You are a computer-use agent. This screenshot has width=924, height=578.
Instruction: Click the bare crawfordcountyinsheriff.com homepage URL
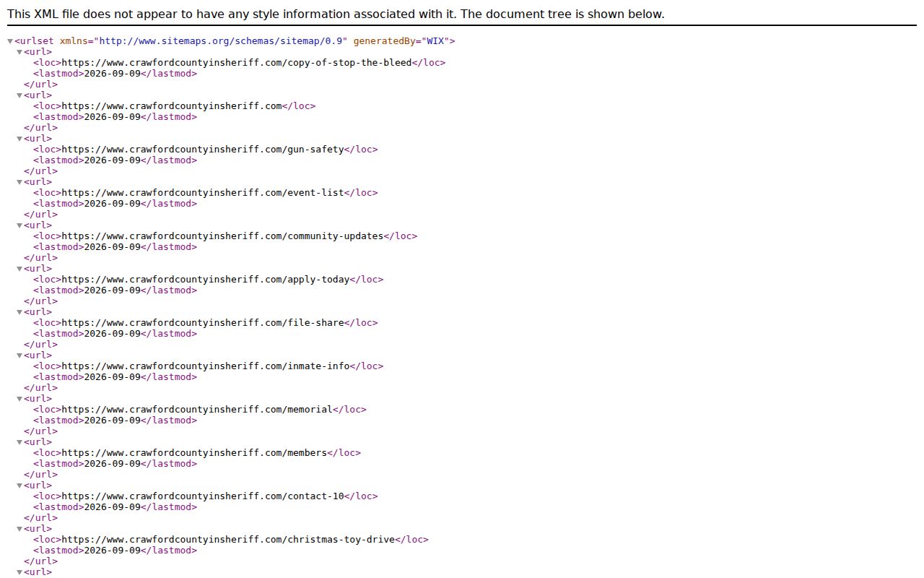point(172,106)
